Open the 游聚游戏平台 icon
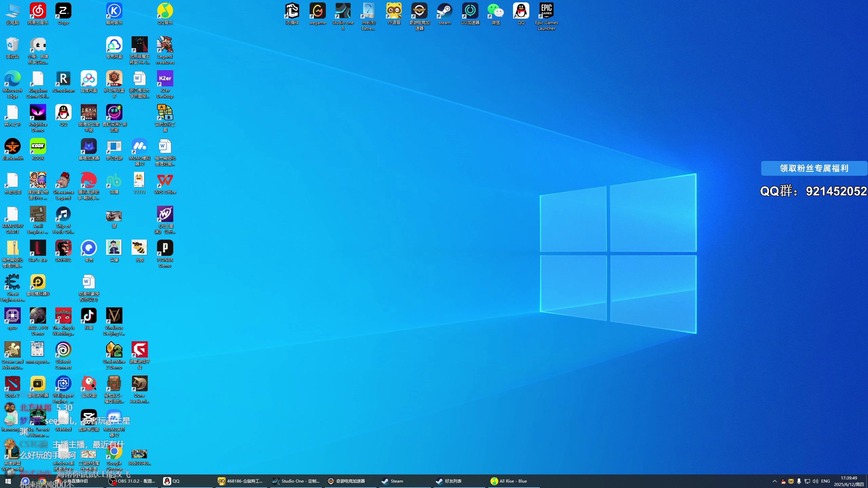The image size is (868, 488). coord(139,355)
